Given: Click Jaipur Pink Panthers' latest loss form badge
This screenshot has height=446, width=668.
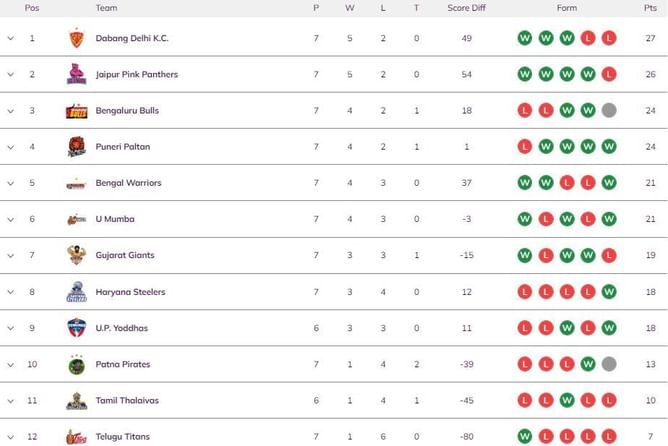Looking at the screenshot, I should (609, 74).
